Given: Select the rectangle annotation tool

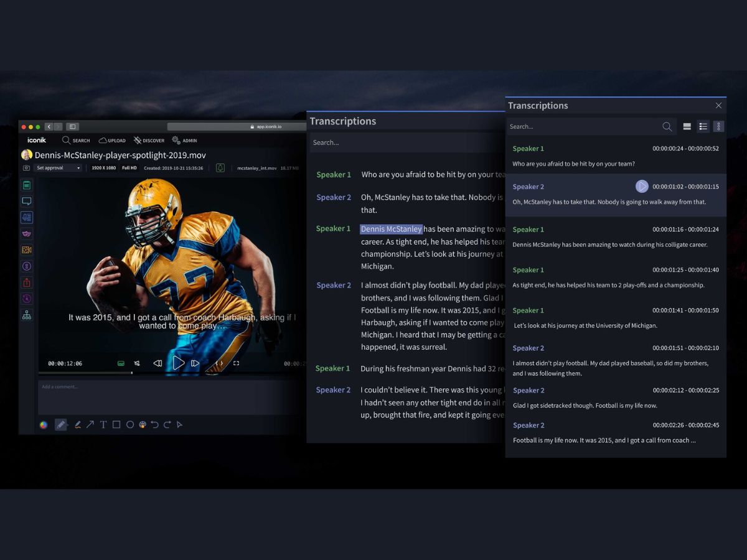Looking at the screenshot, I should [x=116, y=425].
